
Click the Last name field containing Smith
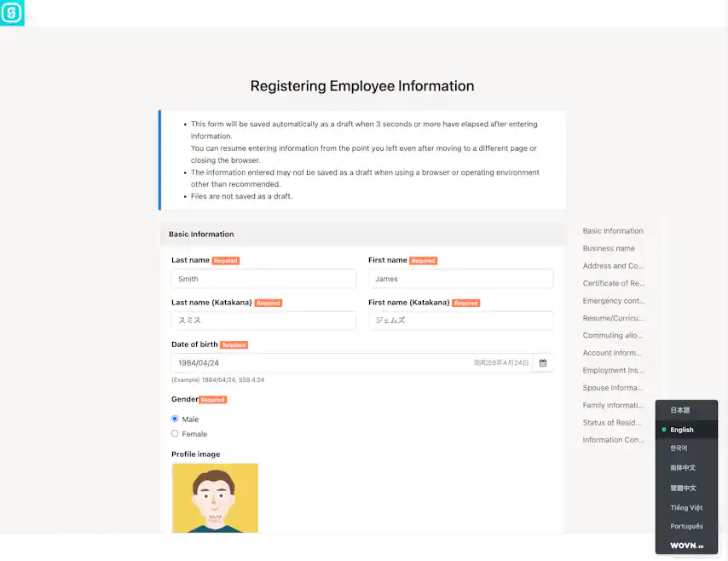click(x=263, y=279)
